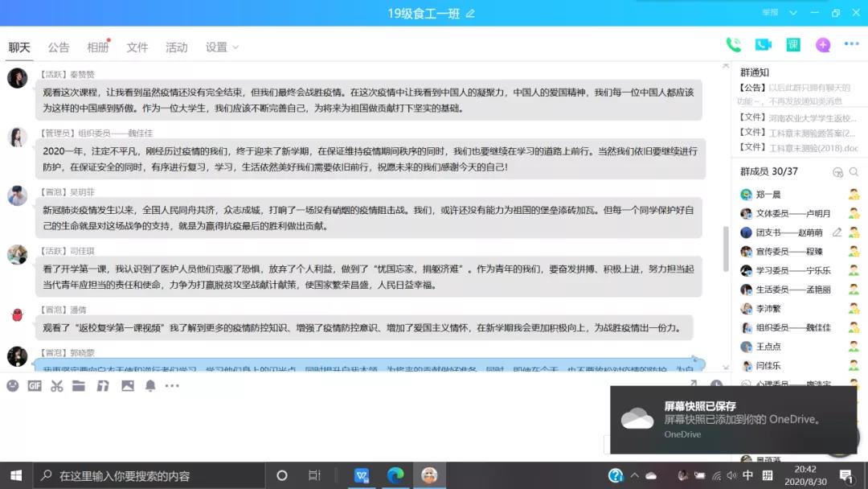Show hidden system tray icons

point(637,475)
